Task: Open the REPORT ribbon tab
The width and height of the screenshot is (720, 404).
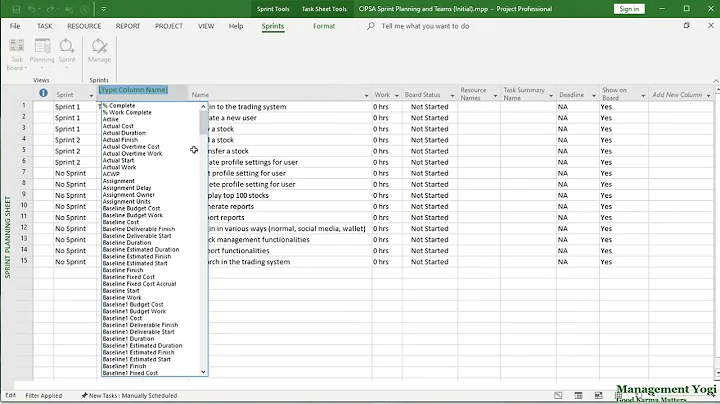Action: pos(128,26)
